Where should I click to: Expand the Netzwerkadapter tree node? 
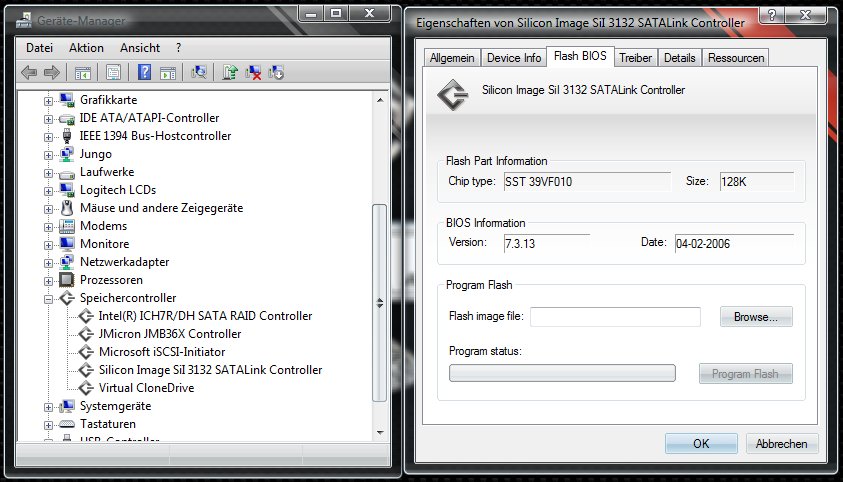coord(48,263)
